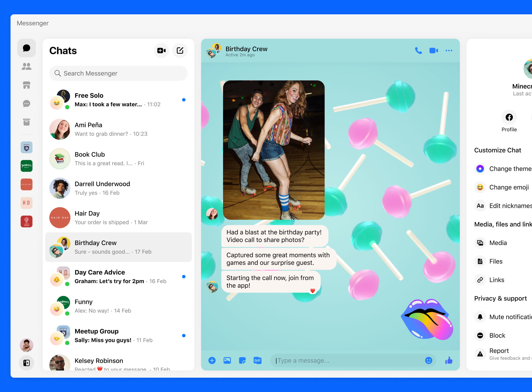Screen dimensions: 532x392
Task: Open the GIF picker
Action: click(257, 360)
